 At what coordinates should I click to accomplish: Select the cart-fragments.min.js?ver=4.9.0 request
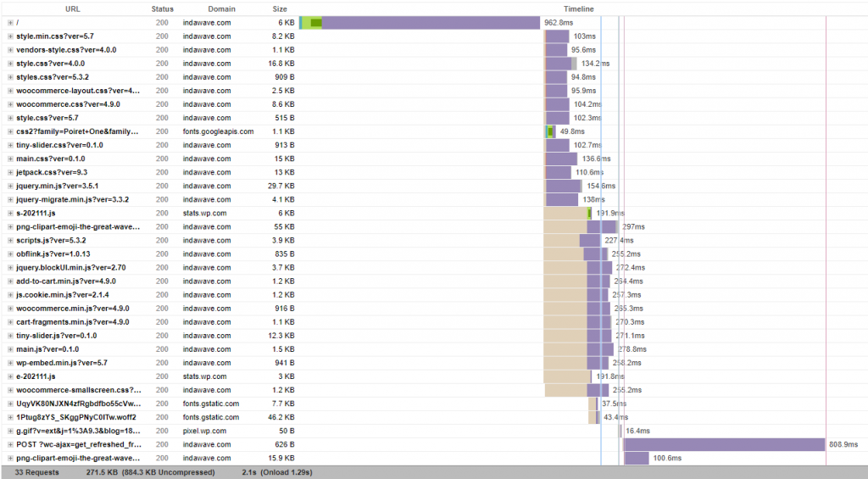[x=72, y=322]
